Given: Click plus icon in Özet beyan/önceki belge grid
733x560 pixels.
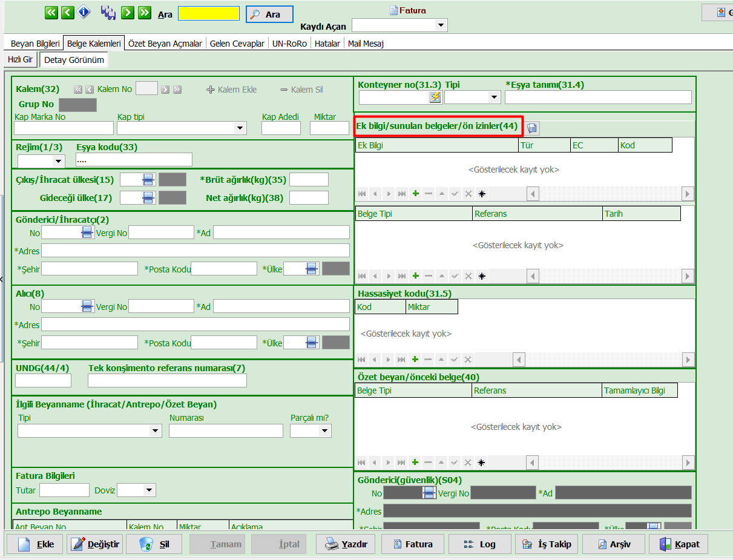Looking at the screenshot, I should 415,463.
